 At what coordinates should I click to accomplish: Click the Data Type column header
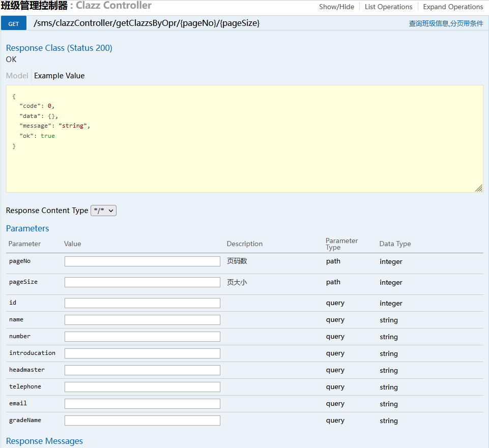click(x=395, y=244)
